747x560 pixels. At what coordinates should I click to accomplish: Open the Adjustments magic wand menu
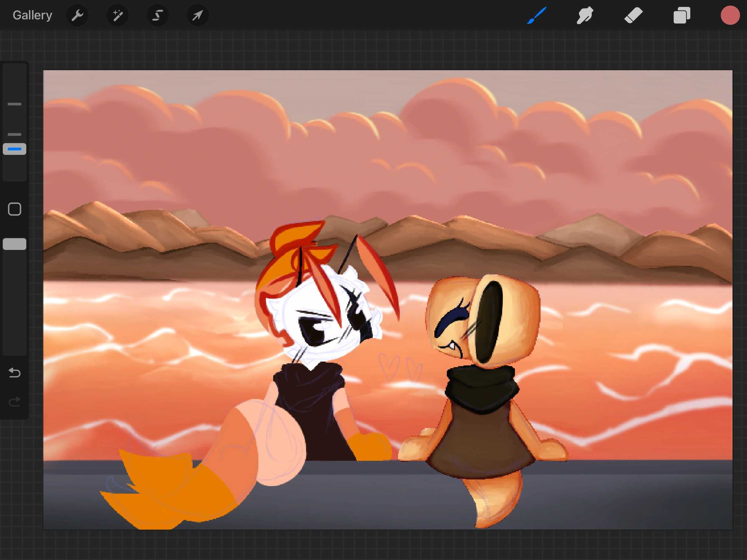(118, 15)
